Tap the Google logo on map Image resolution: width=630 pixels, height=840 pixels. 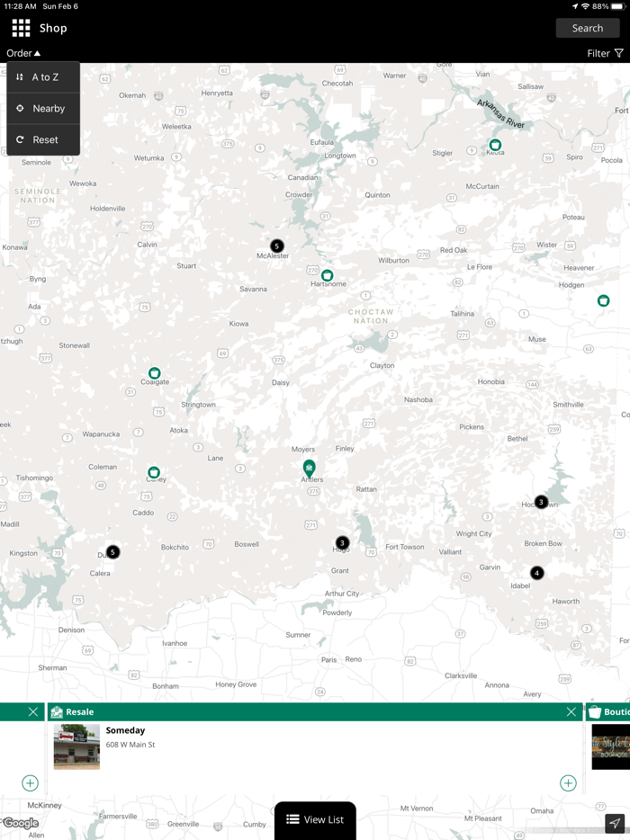coord(21,823)
